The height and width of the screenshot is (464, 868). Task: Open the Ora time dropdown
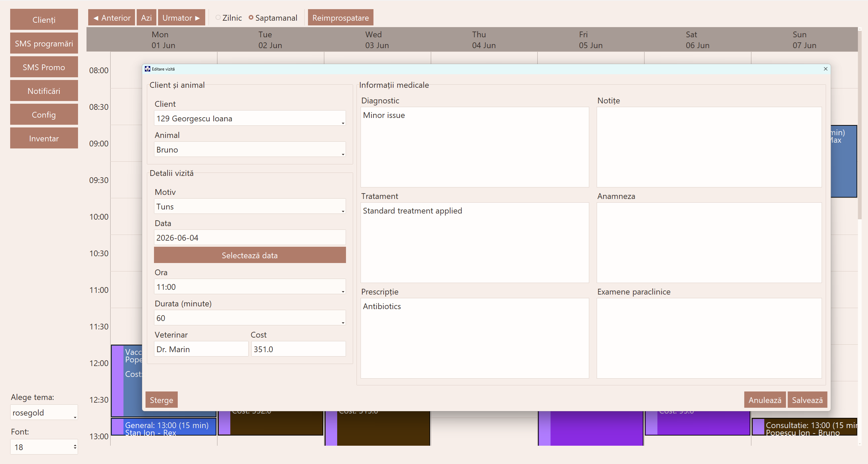point(250,287)
